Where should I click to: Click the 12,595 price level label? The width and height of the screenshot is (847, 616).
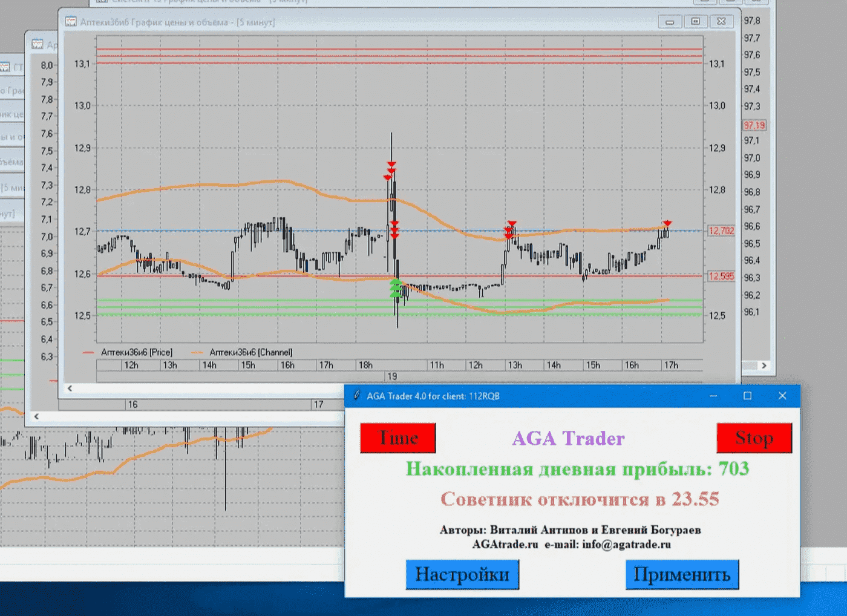point(721,277)
